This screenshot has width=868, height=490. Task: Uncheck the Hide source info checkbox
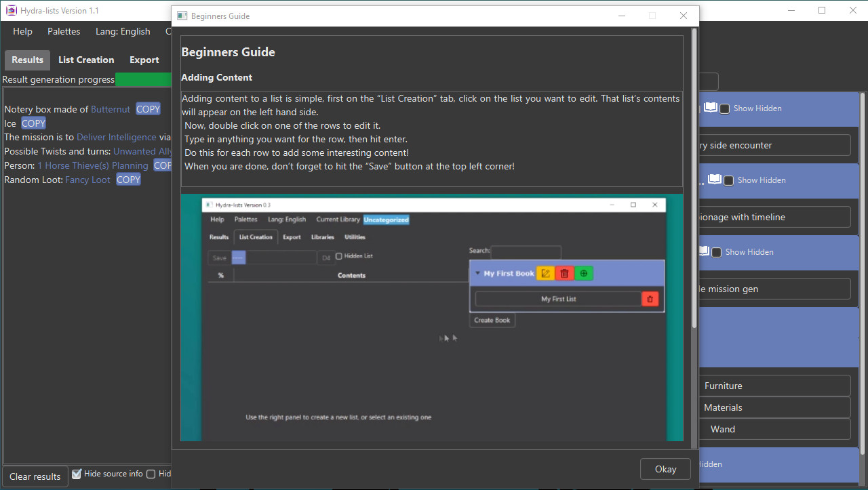(x=77, y=474)
